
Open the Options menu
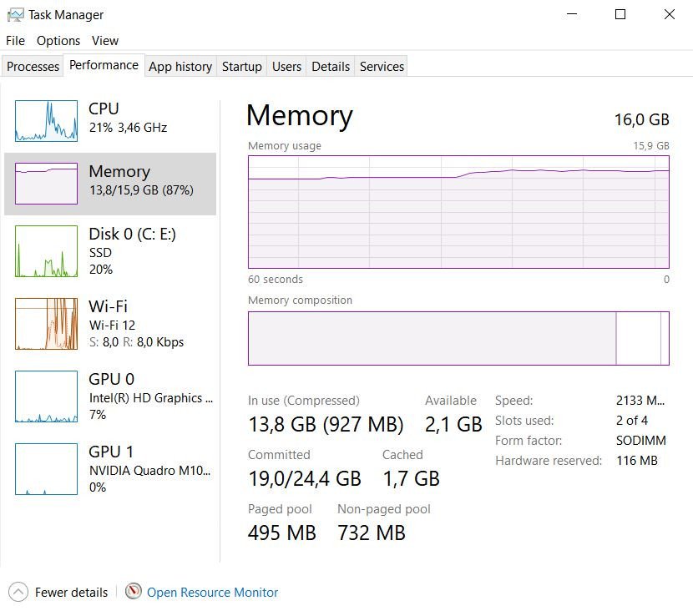(x=58, y=40)
